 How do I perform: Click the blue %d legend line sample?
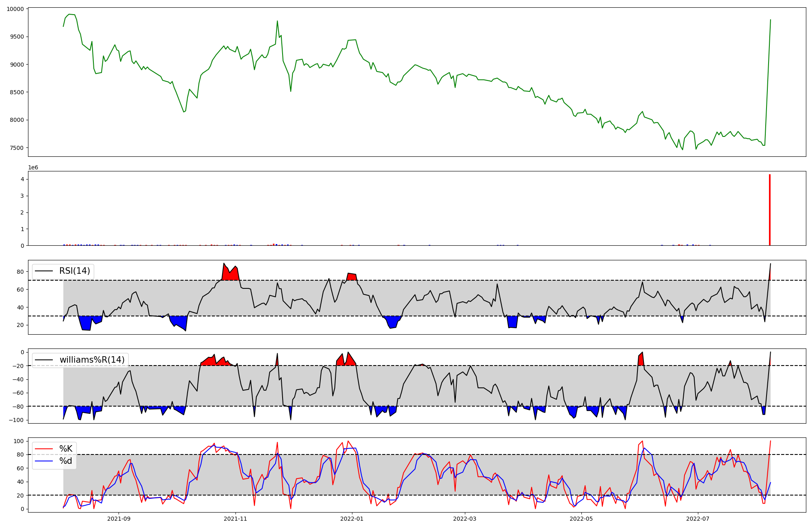coord(44,461)
